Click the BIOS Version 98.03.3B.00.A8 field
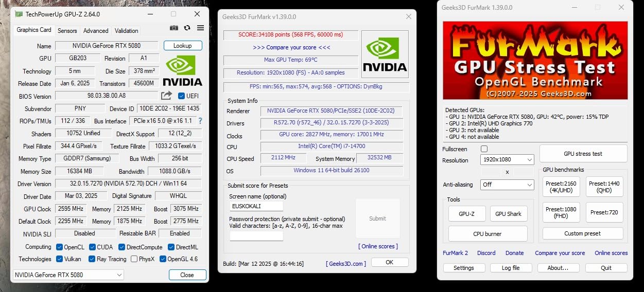 click(107, 96)
